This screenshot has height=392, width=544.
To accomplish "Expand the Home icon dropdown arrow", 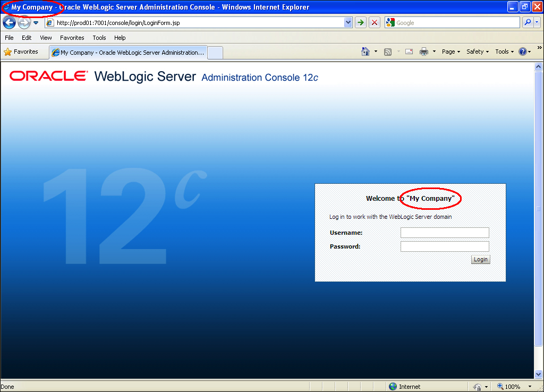I will [376, 52].
